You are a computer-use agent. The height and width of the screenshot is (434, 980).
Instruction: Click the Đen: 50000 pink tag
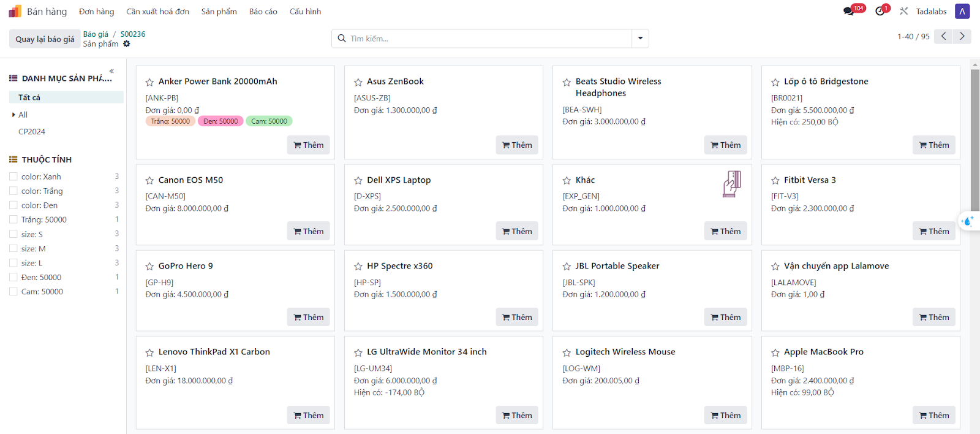coord(221,121)
